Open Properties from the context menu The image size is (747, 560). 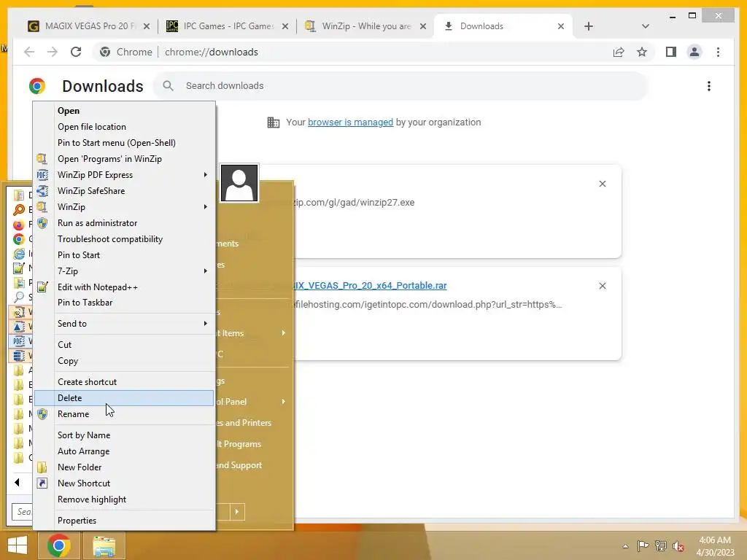(x=124, y=520)
